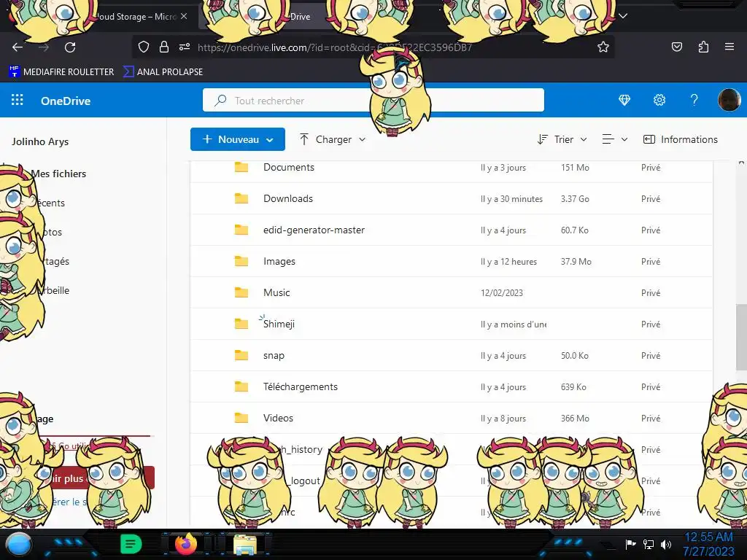Open site permissions icon in address bar
The image size is (747, 560).
[x=185, y=47]
